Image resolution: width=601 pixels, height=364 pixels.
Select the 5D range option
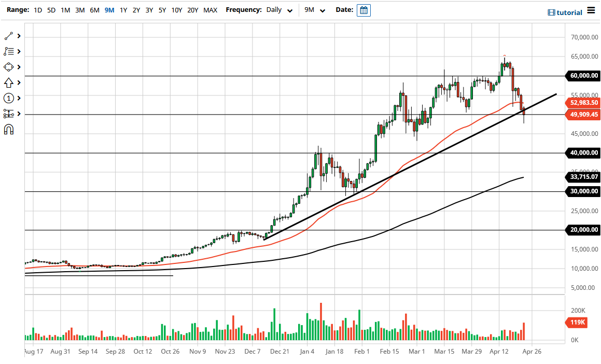coord(51,10)
